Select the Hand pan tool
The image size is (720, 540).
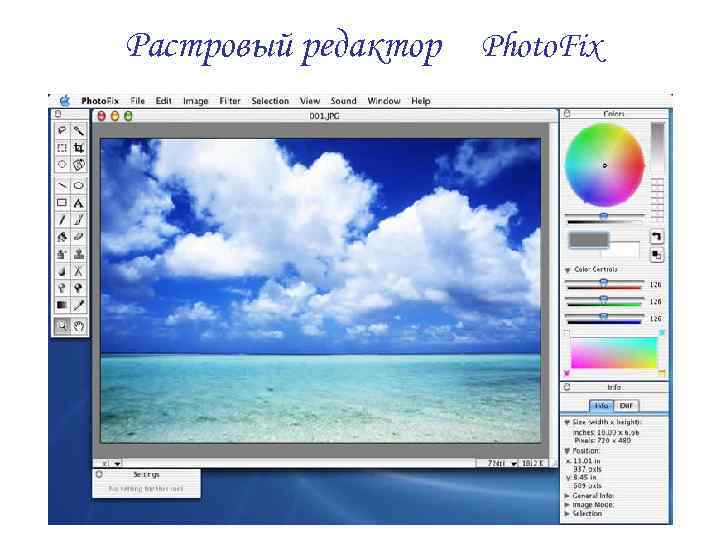coord(79,326)
